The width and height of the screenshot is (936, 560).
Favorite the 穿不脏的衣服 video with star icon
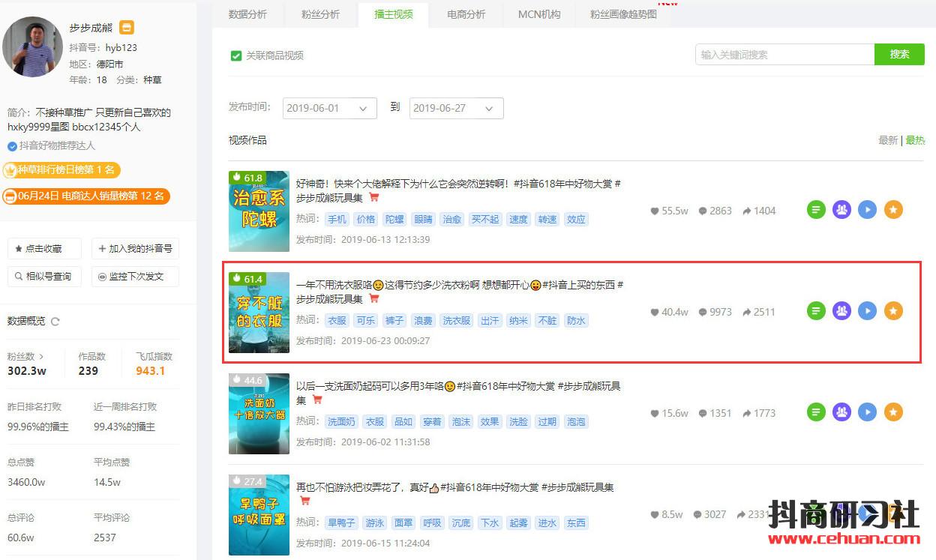pyautogui.click(x=893, y=310)
